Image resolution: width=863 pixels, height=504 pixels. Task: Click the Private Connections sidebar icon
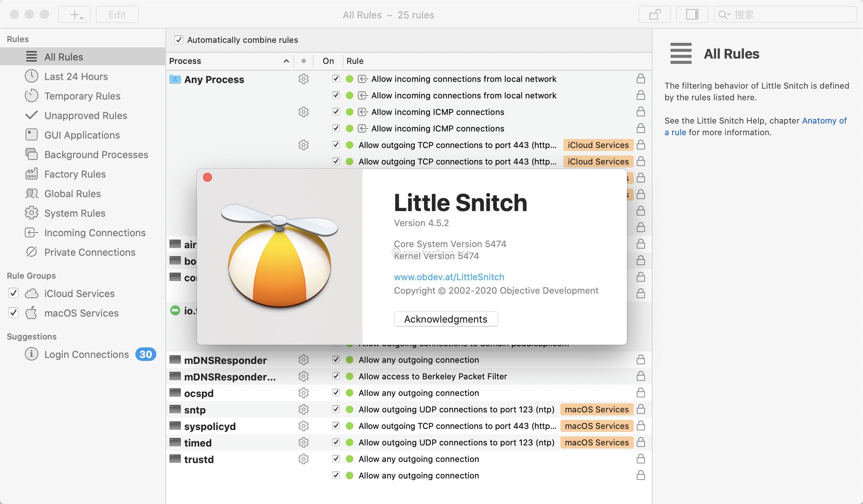pyautogui.click(x=30, y=251)
